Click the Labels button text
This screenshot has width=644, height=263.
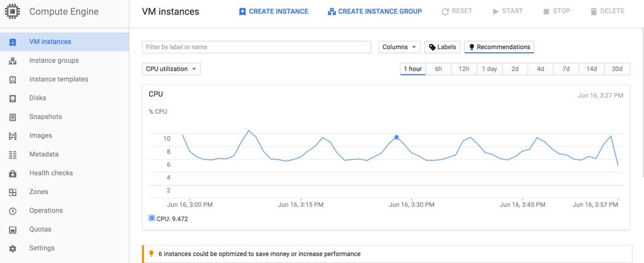point(447,47)
